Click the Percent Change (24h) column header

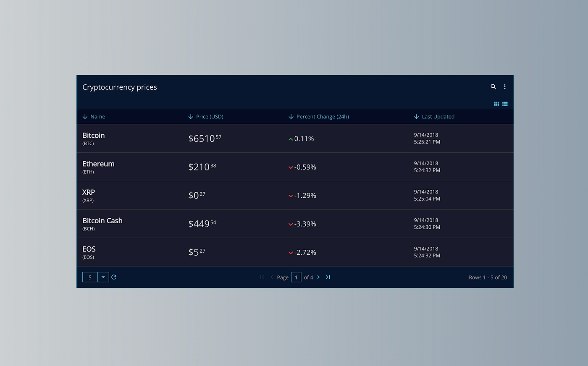323,117
